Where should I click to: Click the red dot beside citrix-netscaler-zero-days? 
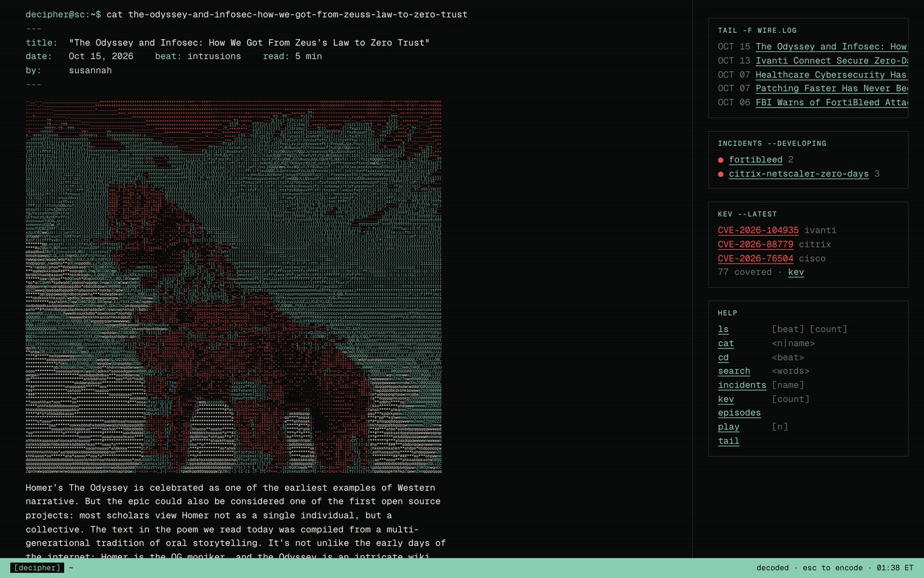coord(721,174)
